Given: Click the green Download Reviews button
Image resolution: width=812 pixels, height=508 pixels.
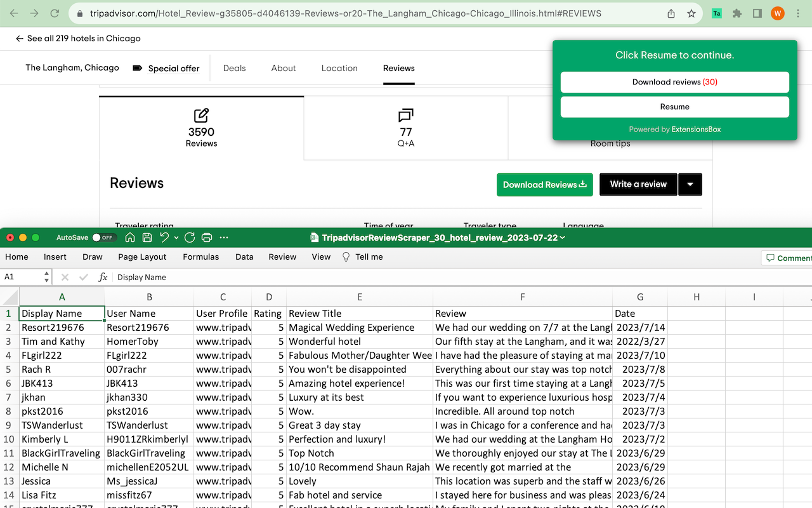Looking at the screenshot, I should [x=544, y=184].
